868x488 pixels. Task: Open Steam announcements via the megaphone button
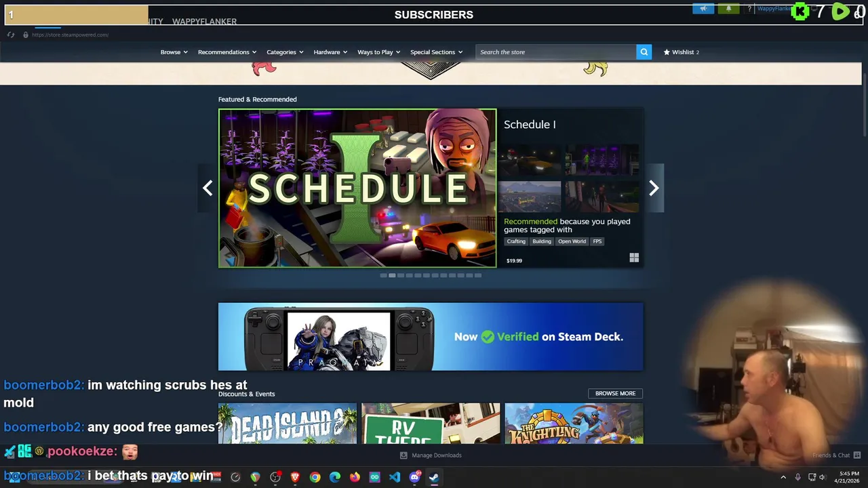703,9
